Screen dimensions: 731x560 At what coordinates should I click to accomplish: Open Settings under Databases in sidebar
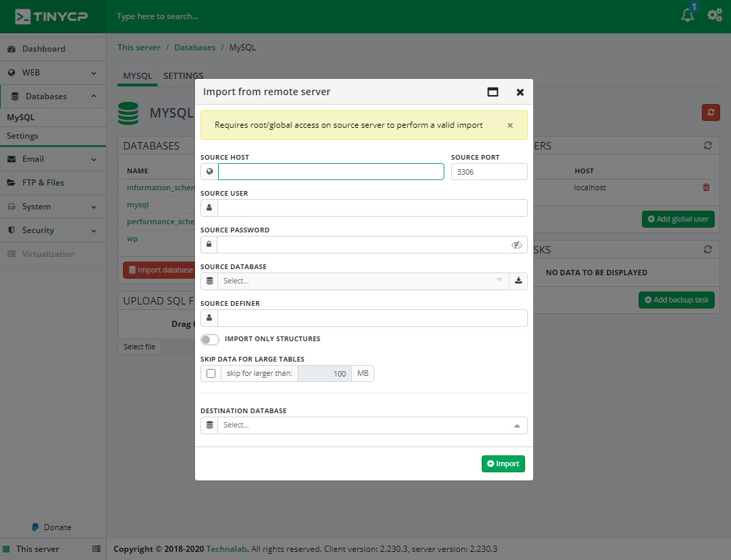53,136
